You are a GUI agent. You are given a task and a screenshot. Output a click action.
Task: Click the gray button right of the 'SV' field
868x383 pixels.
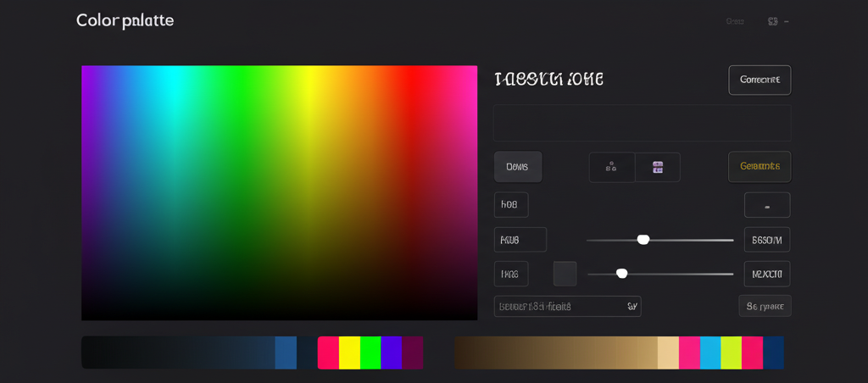click(x=765, y=306)
